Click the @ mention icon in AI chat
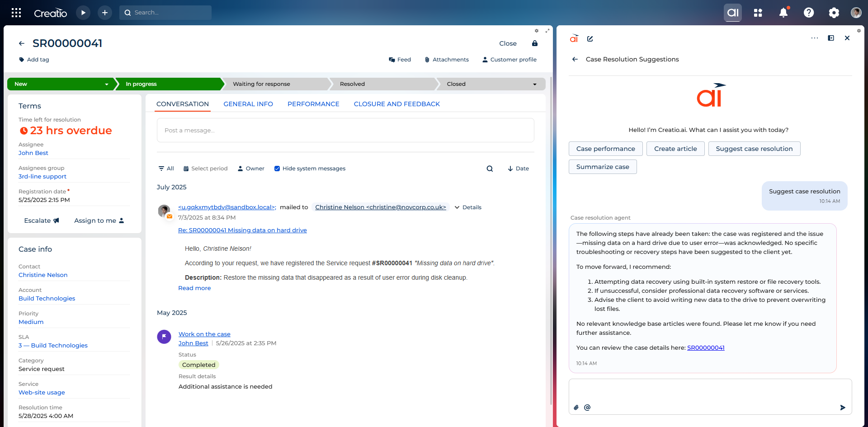The height and width of the screenshot is (427, 868). click(587, 408)
